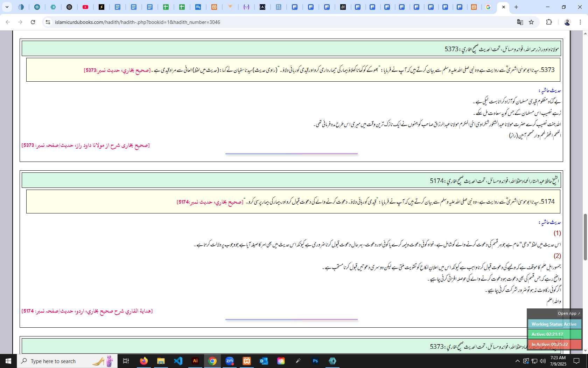Open Maulana Dawood Raz sharh 5373 reference

[x=85, y=145]
